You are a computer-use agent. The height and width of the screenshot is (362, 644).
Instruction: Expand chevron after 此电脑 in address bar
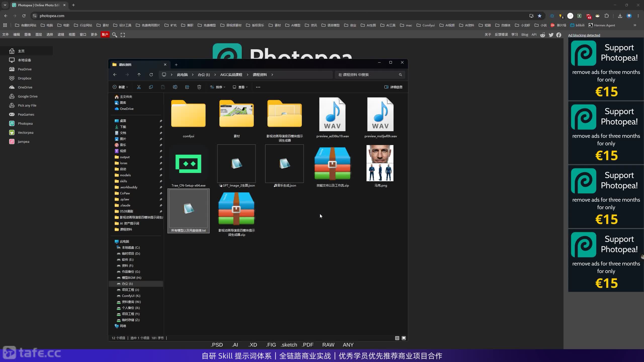[x=193, y=75]
